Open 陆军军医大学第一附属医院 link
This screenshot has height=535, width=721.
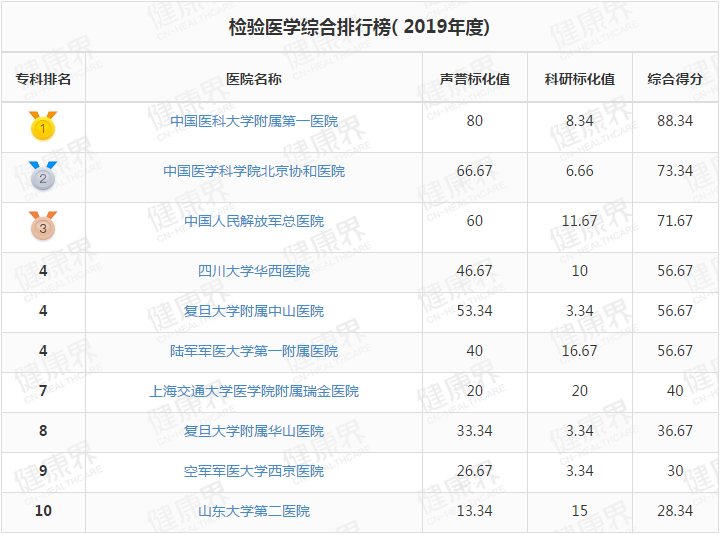[254, 351]
